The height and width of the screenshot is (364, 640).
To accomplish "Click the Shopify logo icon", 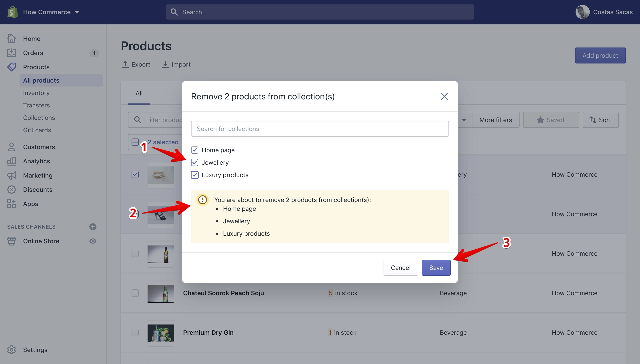I will pos(12,12).
